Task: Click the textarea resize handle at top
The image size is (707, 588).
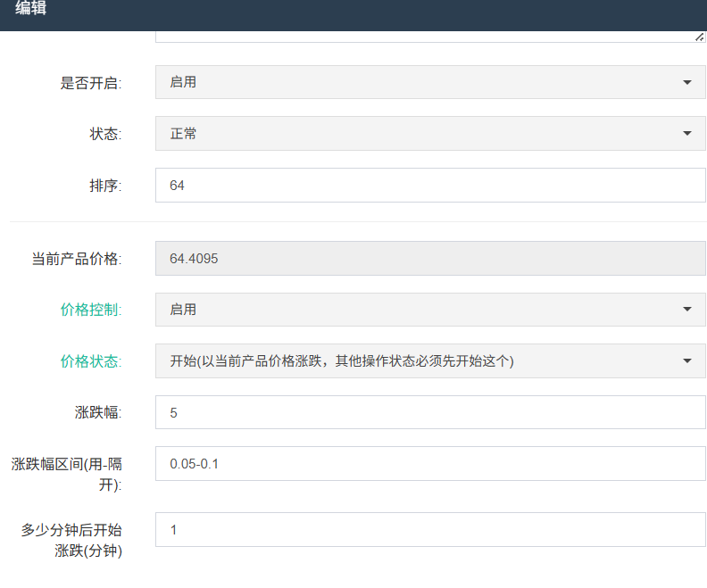Action: 699,37
